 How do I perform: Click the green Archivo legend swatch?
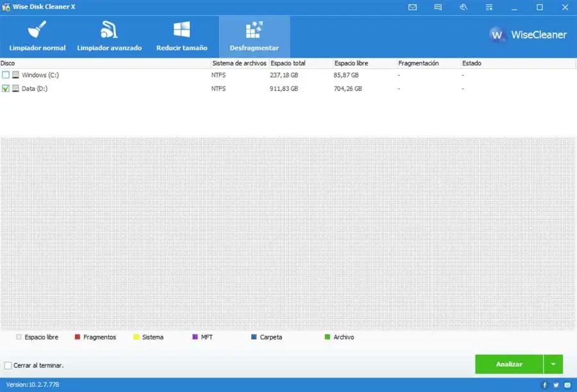tap(328, 337)
